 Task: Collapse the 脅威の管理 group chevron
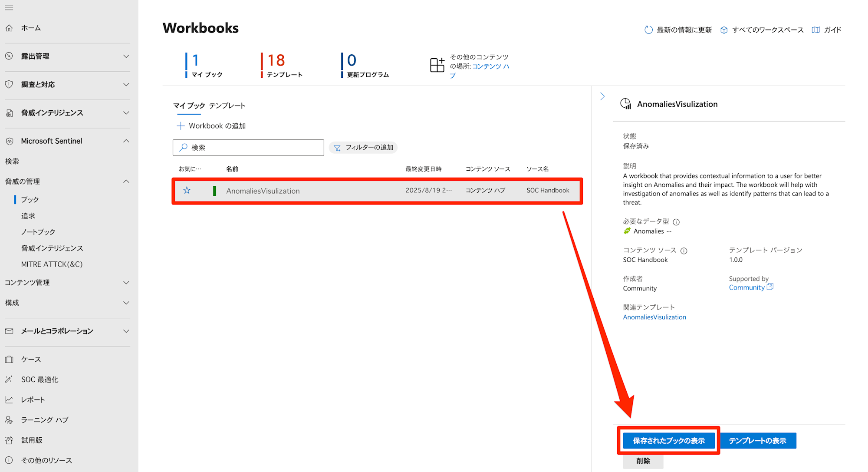tap(126, 181)
